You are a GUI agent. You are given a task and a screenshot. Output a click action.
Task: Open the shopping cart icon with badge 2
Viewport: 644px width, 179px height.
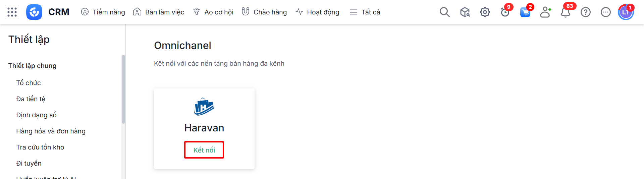tap(525, 12)
